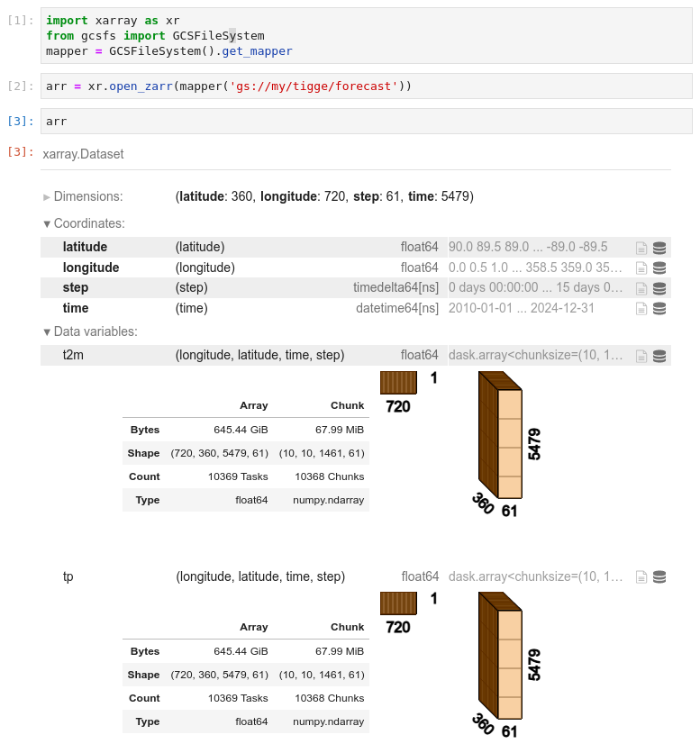Click the [2] input prompt label
This screenshot has width=700, height=753.
[x=21, y=86]
